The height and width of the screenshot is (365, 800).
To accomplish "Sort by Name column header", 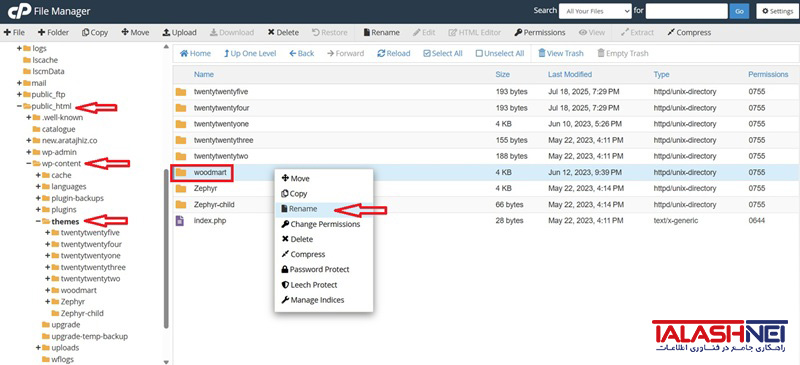I will click(204, 75).
